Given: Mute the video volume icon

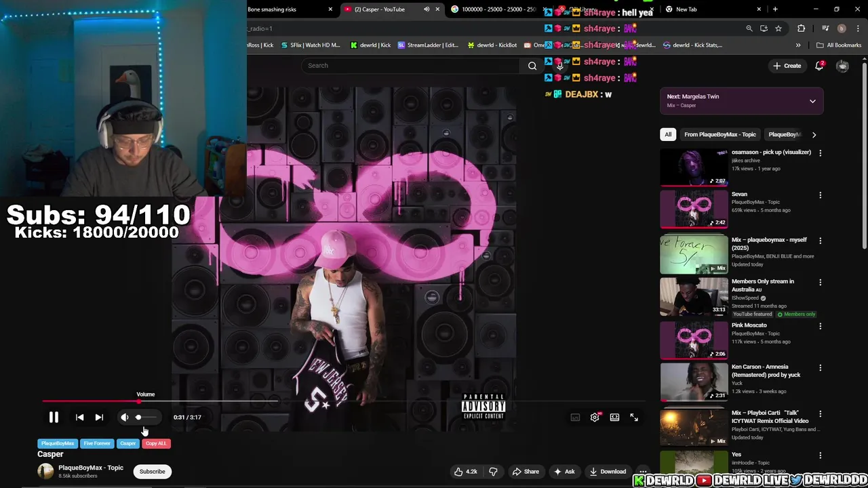Looking at the screenshot, I should 124,418.
